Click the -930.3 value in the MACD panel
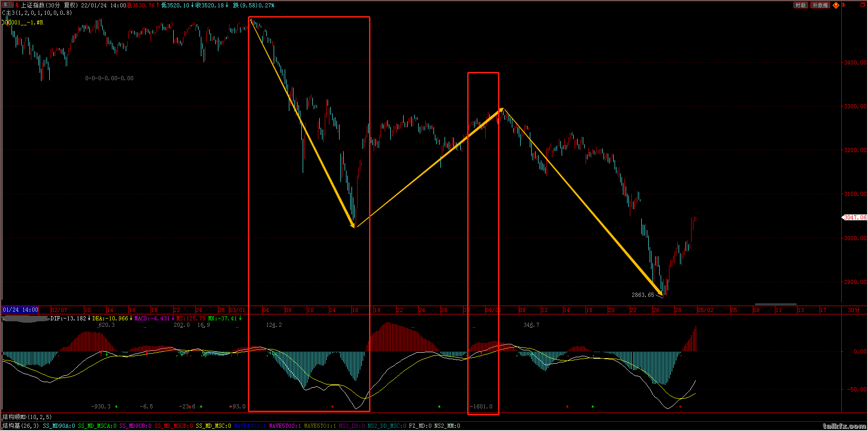This screenshot has height=431, width=868. click(x=101, y=407)
